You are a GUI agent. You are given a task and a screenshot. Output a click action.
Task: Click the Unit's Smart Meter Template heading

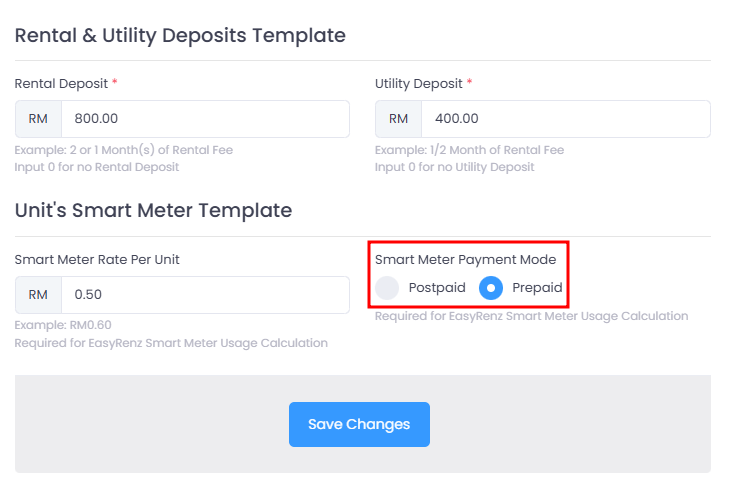pos(153,211)
